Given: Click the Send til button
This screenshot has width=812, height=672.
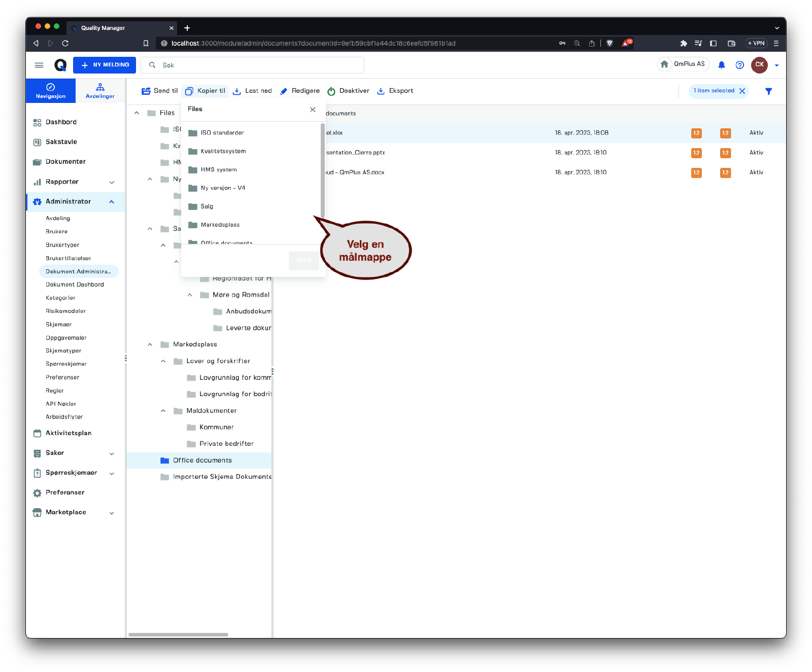Looking at the screenshot, I should 159,91.
